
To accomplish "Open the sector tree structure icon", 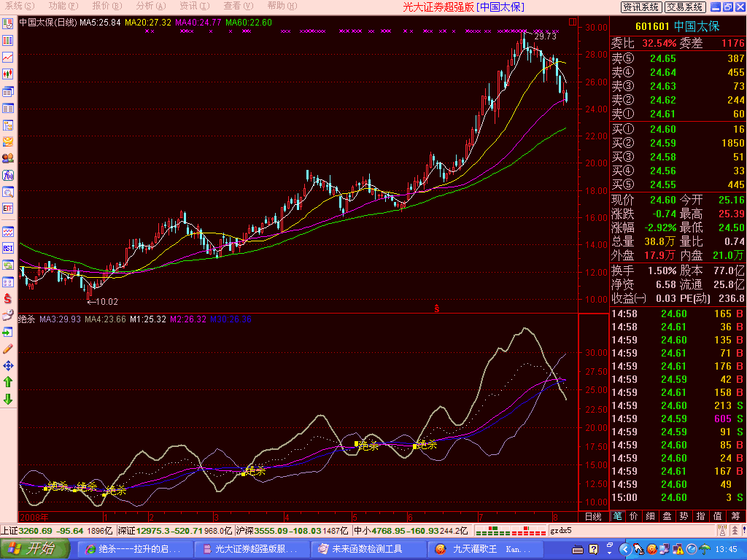I will coord(7,125).
